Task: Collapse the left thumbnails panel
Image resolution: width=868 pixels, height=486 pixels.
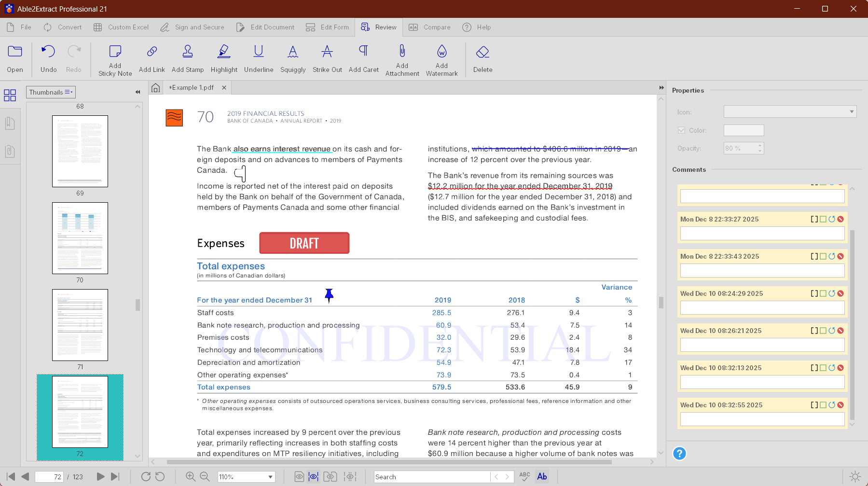Action: click(138, 92)
